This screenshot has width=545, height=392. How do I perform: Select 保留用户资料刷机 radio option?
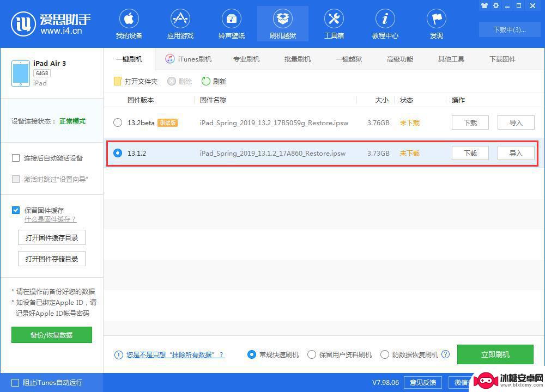[x=312, y=354]
